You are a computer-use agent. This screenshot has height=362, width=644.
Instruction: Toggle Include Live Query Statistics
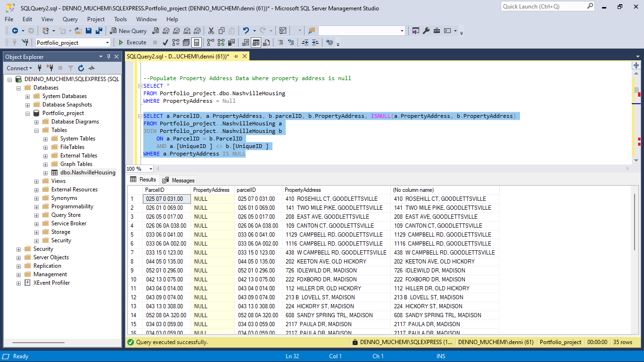[221, 42]
